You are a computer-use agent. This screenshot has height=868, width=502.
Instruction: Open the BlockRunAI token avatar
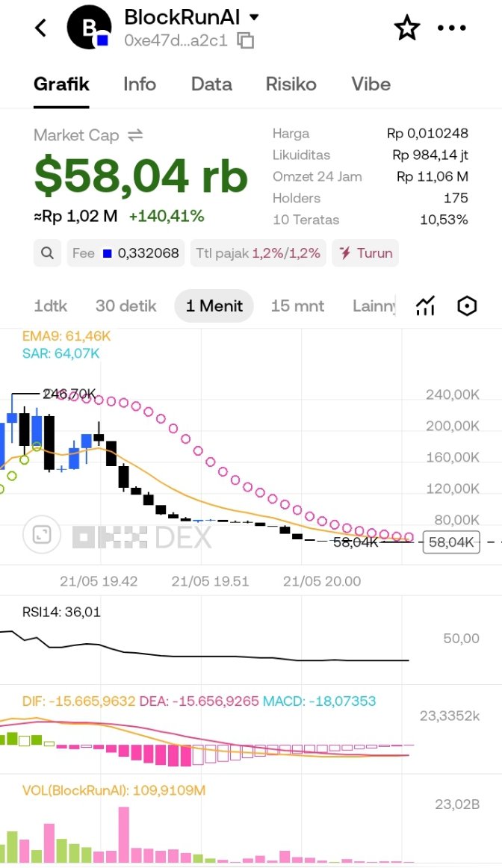pyautogui.click(x=89, y=28)
